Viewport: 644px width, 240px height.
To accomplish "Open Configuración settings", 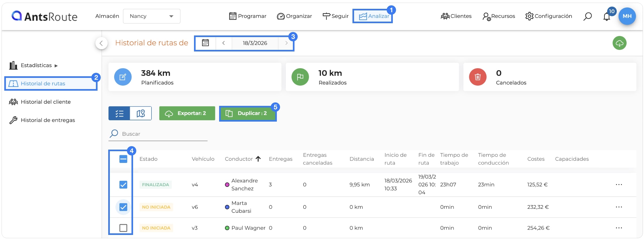I will [549, 16].
